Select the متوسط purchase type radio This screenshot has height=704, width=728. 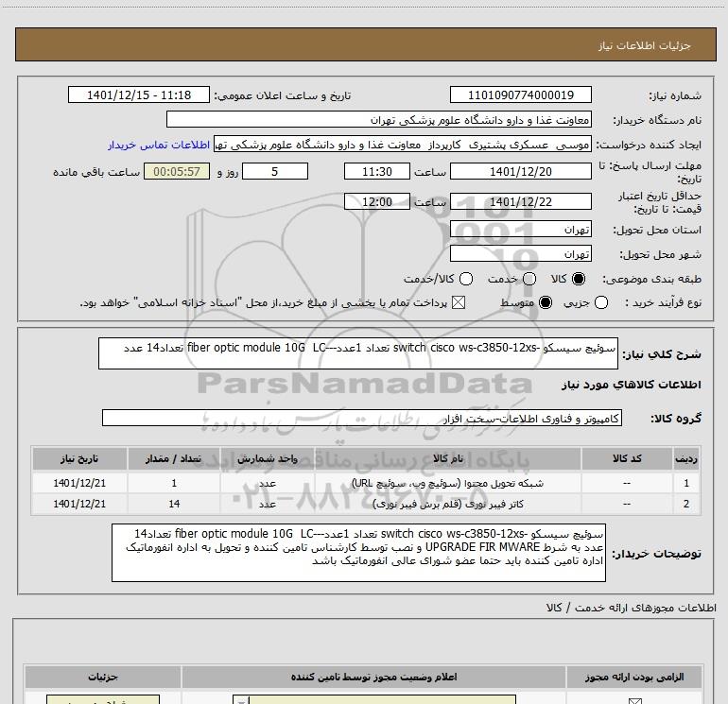pos(546,302)
